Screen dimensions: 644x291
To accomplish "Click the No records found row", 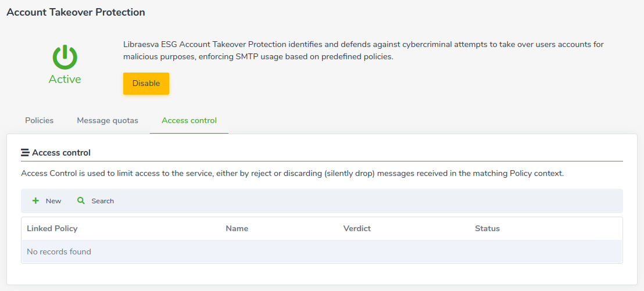I will (322, 252).
